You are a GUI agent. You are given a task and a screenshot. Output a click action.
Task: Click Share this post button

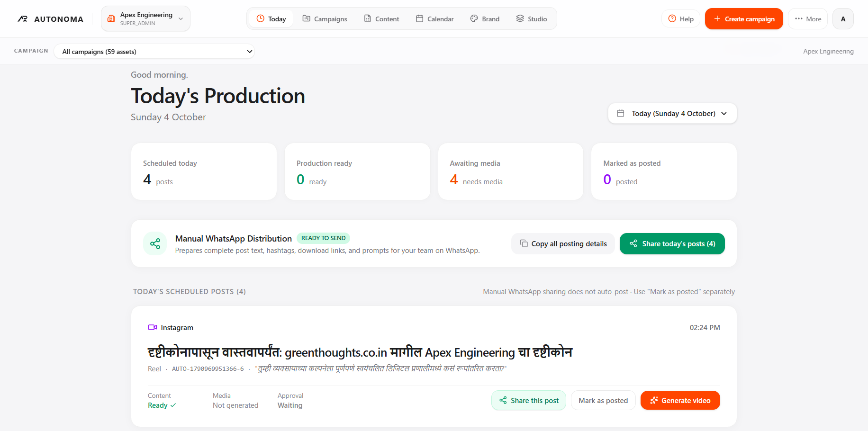(x=529, y=400)
